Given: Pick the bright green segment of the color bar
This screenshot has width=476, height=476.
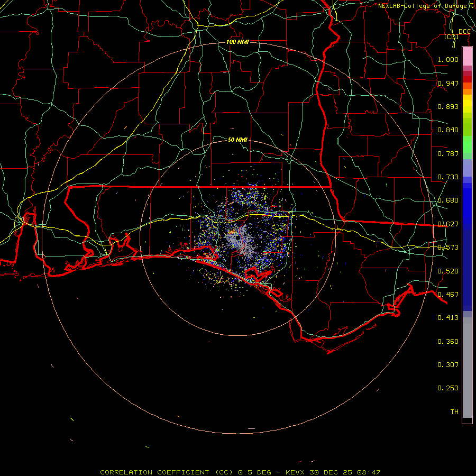Looking at the screenshot, I should (x=467, y=144).
